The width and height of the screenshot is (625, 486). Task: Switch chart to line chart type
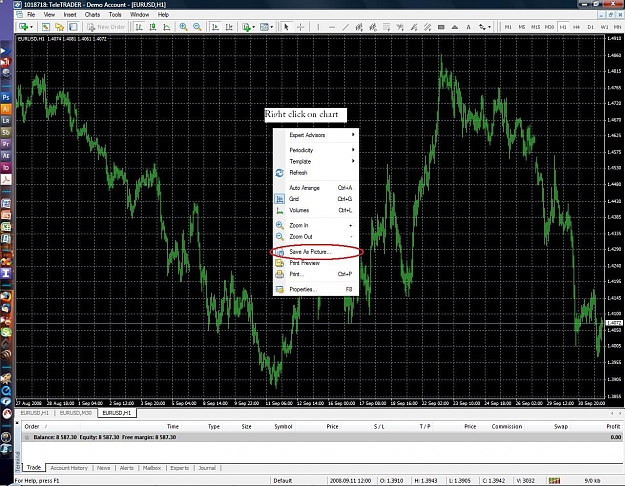coord(167,27)
